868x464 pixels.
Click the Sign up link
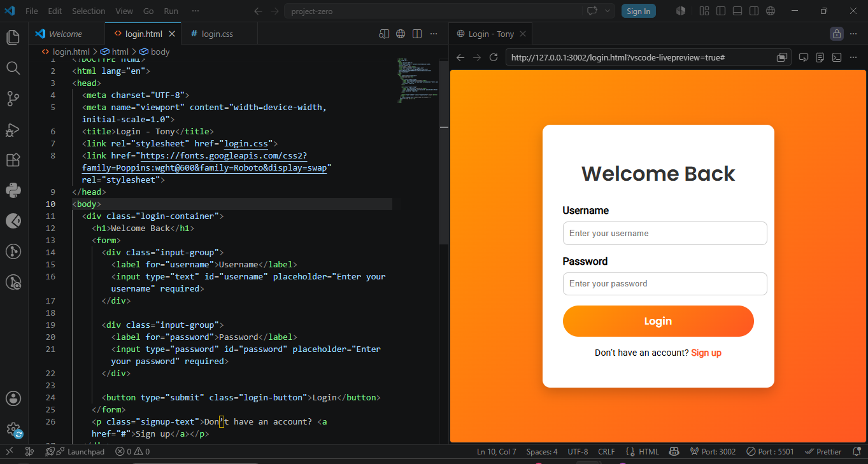706,353
